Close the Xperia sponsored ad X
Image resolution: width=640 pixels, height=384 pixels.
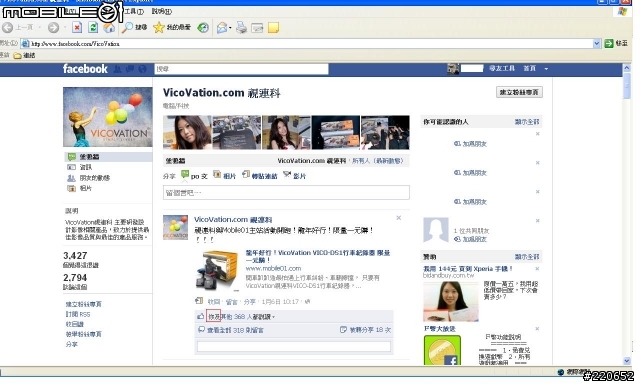[537, 269]
